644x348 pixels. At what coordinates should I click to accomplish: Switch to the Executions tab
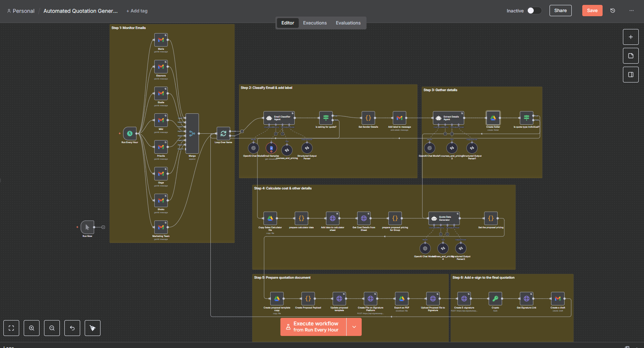pos(315,23)
